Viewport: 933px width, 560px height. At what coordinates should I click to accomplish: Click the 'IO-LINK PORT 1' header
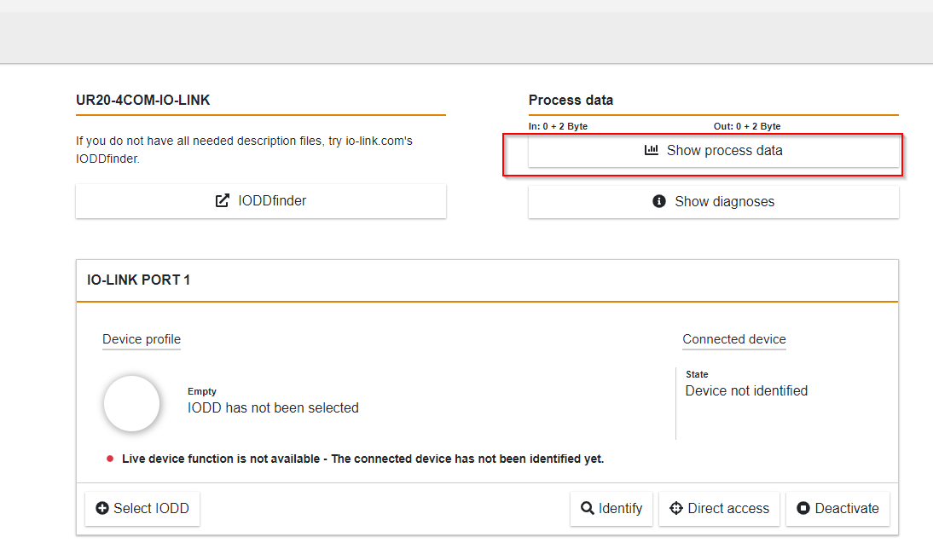pos(139,280)
